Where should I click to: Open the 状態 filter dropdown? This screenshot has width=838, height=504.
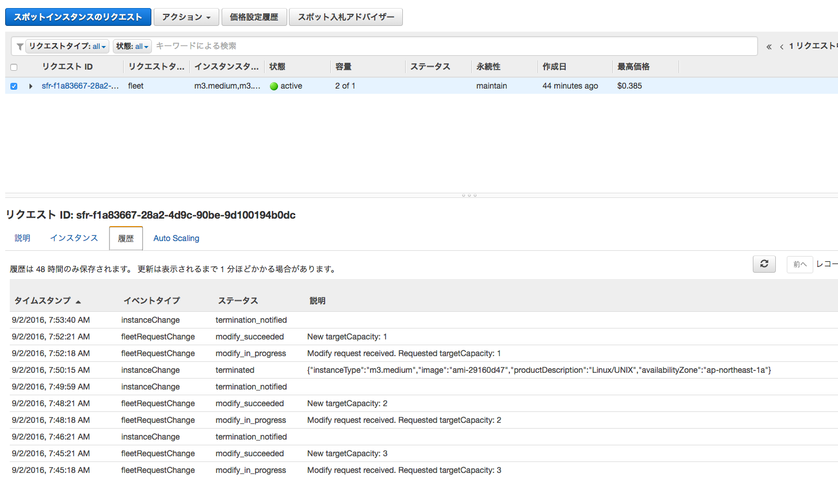point(132,46)
